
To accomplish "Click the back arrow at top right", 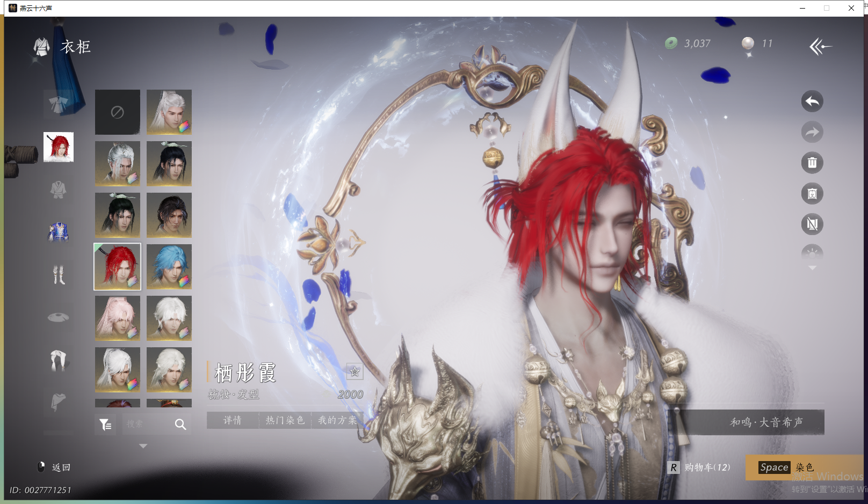I will [x=820, y=47].
